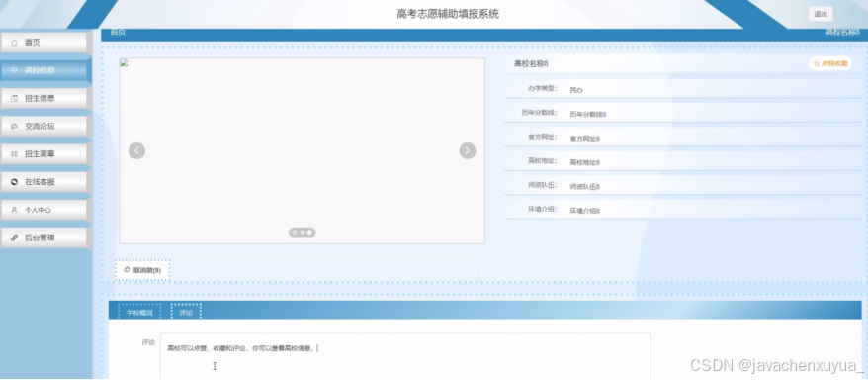Screen dimensions: 868x380
Task: Click the 退出 logout button
Action: [821, 15]
